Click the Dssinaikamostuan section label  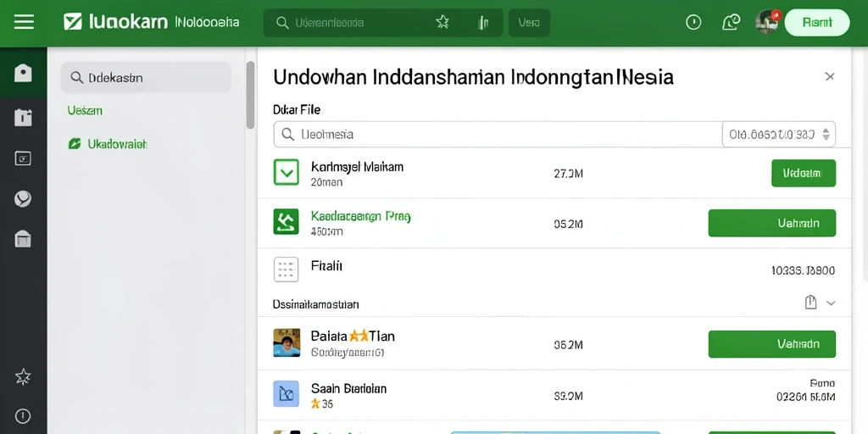(316, 304)
